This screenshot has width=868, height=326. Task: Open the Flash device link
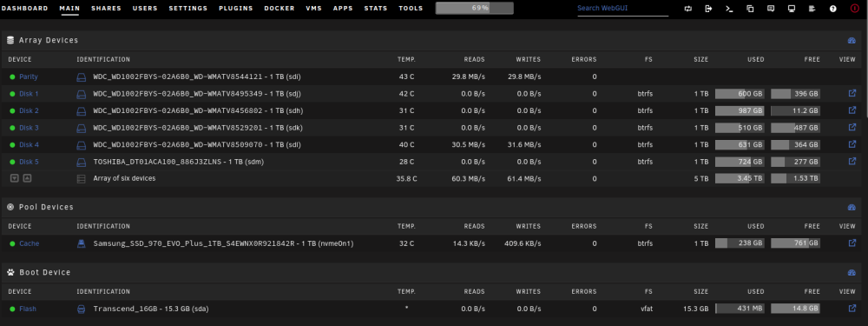tap(28, 309)
